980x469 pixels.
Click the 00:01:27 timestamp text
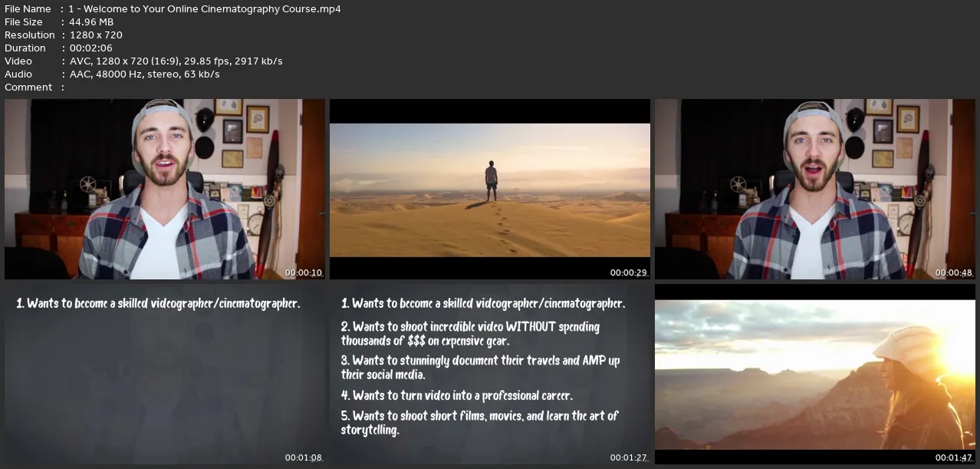tap(629, 458)
